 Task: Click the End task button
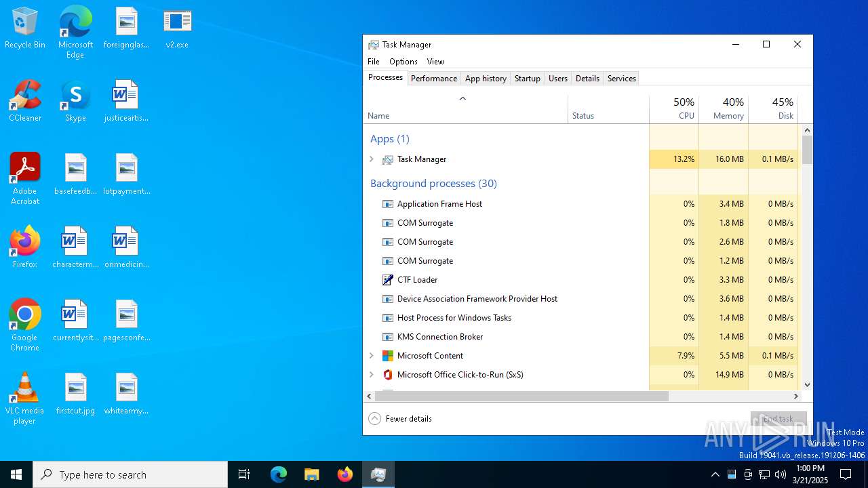click(778, 419)
